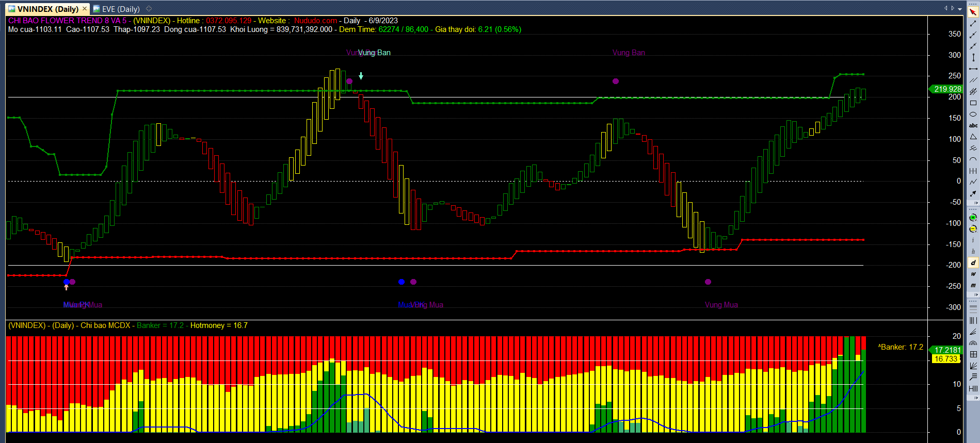Choose the zig-zag line tool
The height and width of the screenshot is (443, 980).
pos(973,182)
